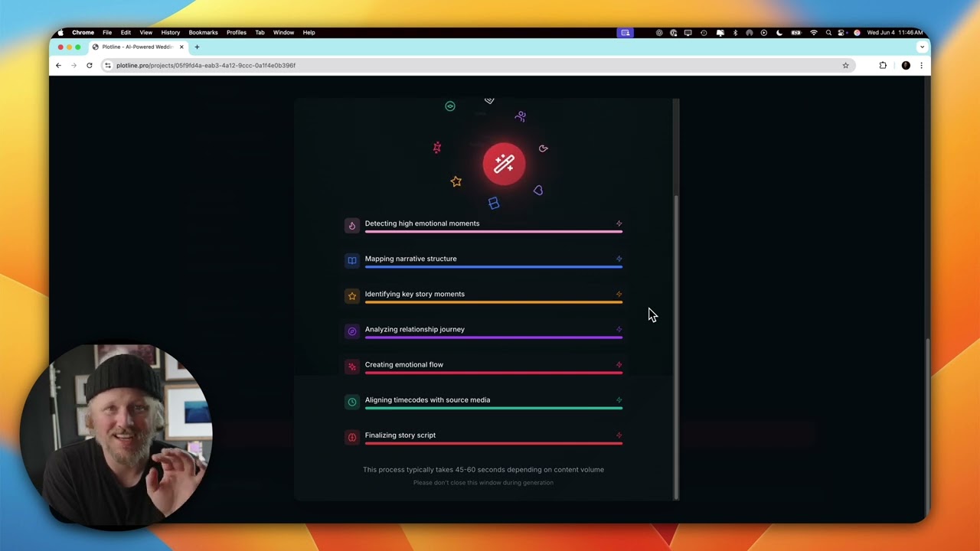Open the Chrome extensions puzzle icon
The width and height of the screenshot is (980, 551).
pos(883,65)
